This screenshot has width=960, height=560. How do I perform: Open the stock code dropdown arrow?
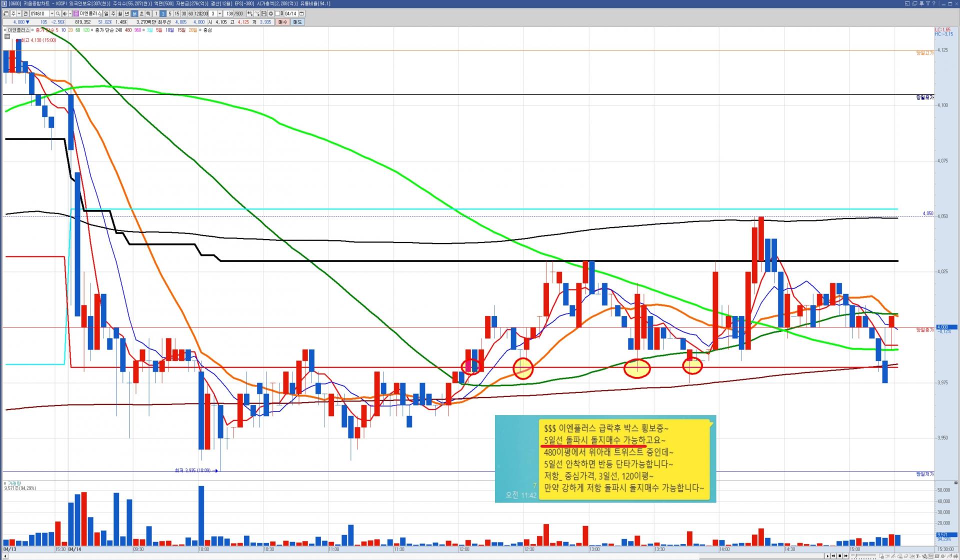52,13
